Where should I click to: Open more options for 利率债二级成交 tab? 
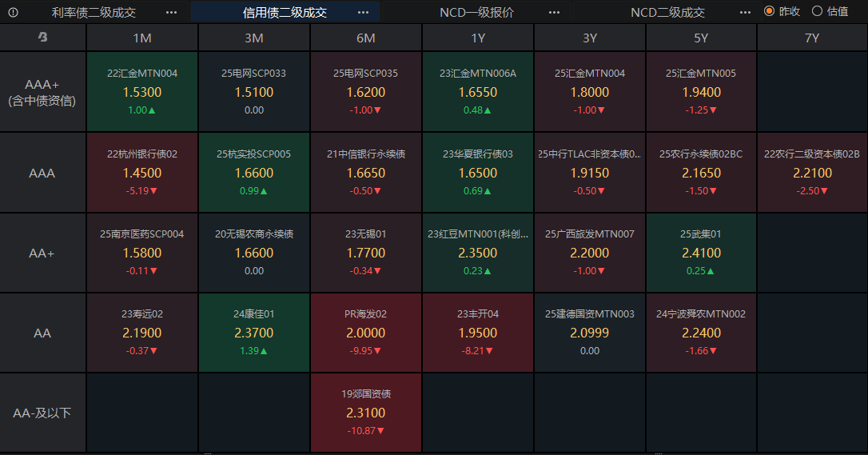[x=171, y=12]
